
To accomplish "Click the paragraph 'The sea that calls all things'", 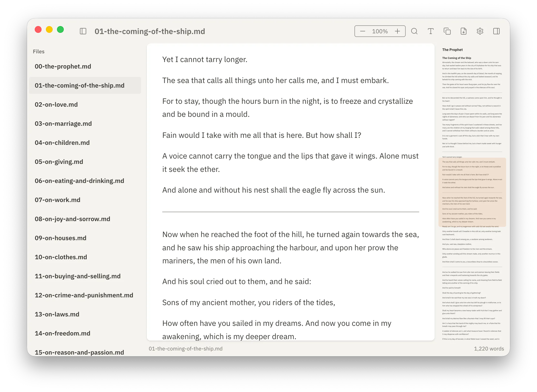I will coord(276,80).
